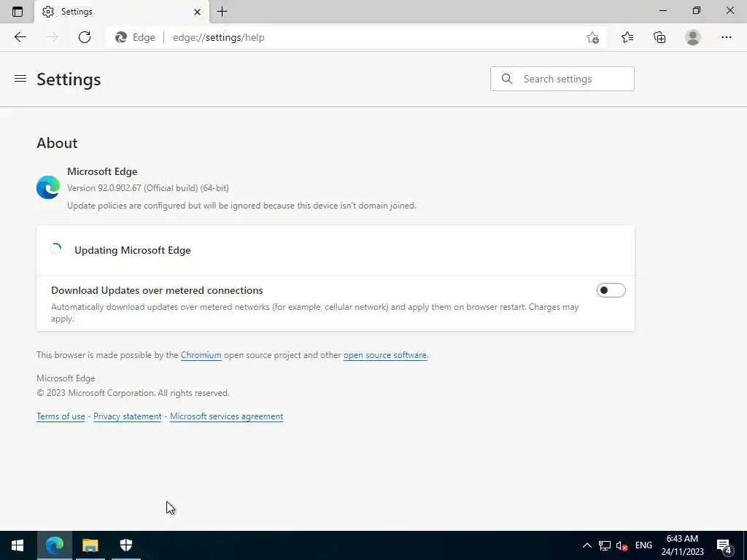The image size is (747, 560).
Task: Show hidden system tray icons
Action: coord(587,545)
